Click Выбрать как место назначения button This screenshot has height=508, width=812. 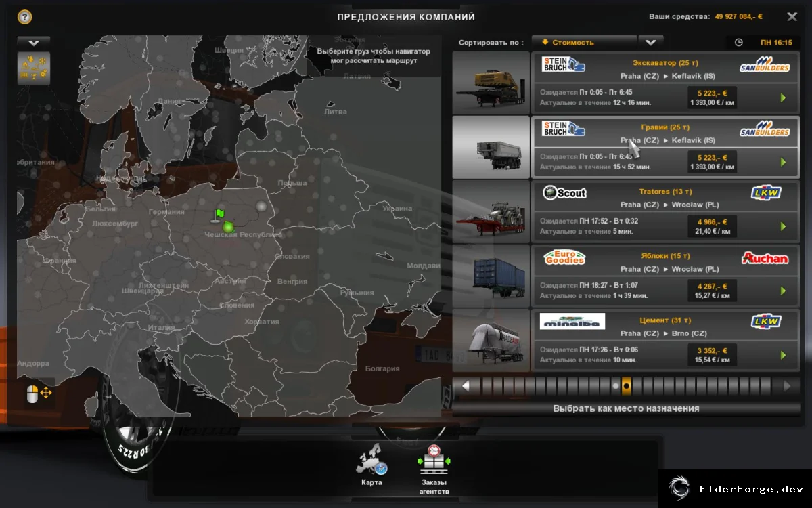626,408
